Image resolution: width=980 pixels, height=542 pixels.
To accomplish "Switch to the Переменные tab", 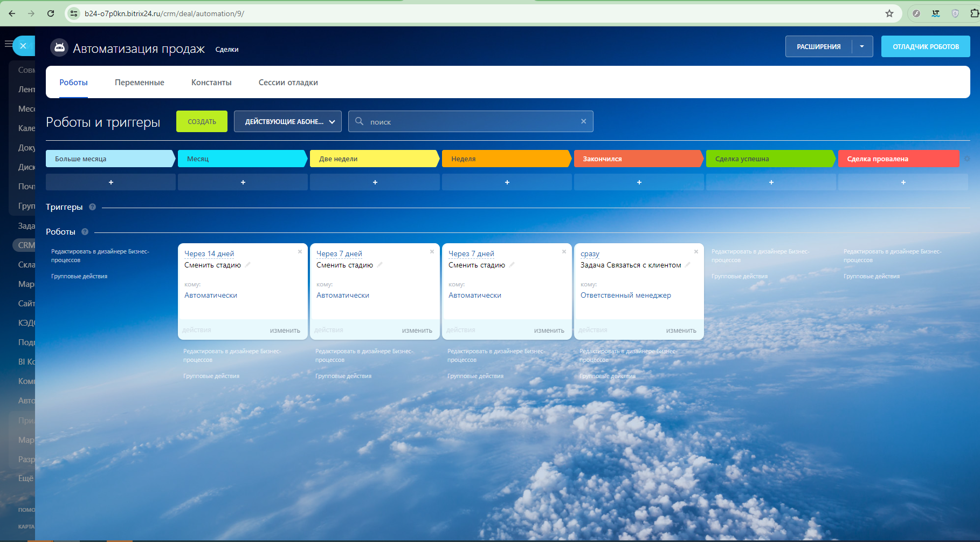I will [139, 83].
